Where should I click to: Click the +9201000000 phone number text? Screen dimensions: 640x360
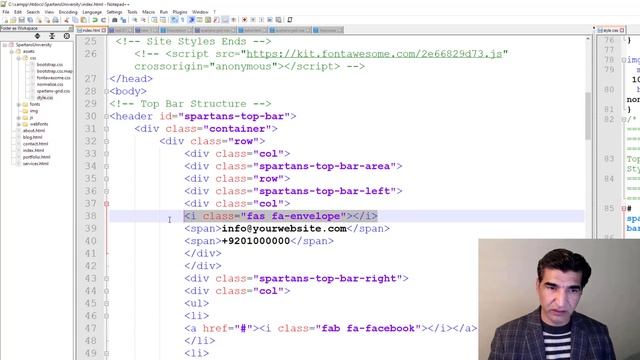tap(256, 241)
